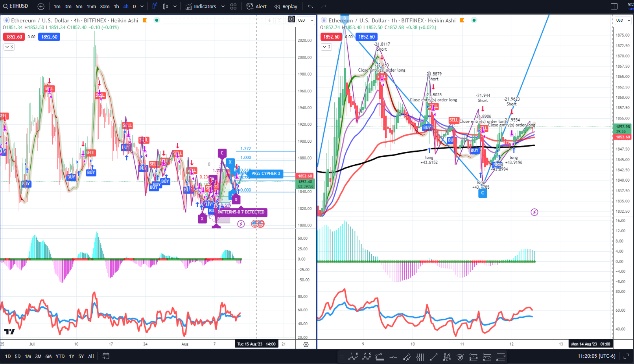
Task: Select the parallel channel drawing tool
Action: pos(407,357)
